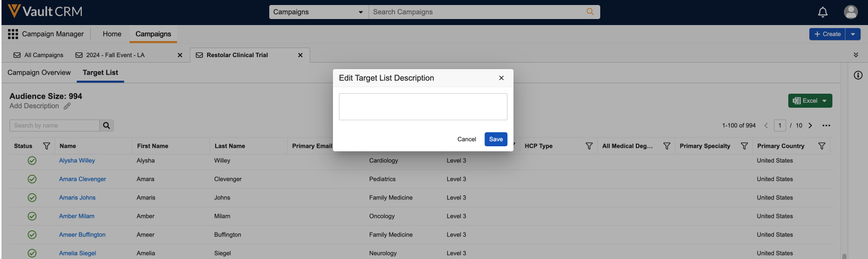
Task: Cancel the description edit dialog
Action: (x=466, y=139)
